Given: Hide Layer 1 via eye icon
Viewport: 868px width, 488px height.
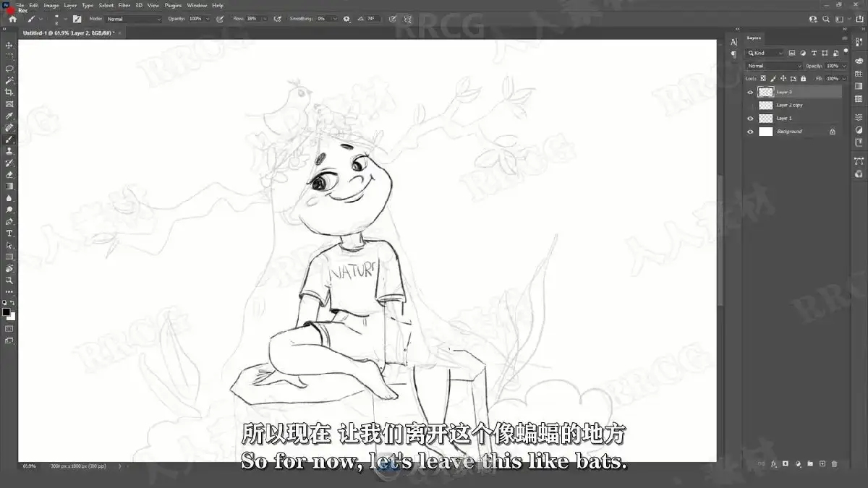Looking at the screenshot, I should coord(750,118).
